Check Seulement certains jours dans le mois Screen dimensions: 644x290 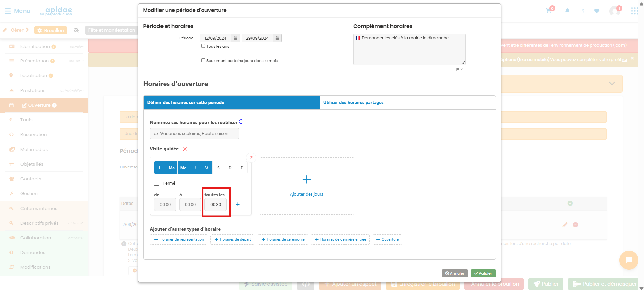(x=203, y=60)
